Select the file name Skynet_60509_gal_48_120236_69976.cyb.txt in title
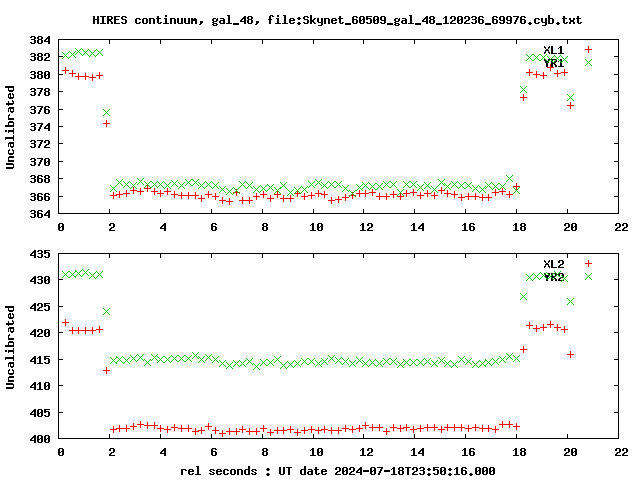Viewport: 640px width, 480px height. [x=442, y=20]
